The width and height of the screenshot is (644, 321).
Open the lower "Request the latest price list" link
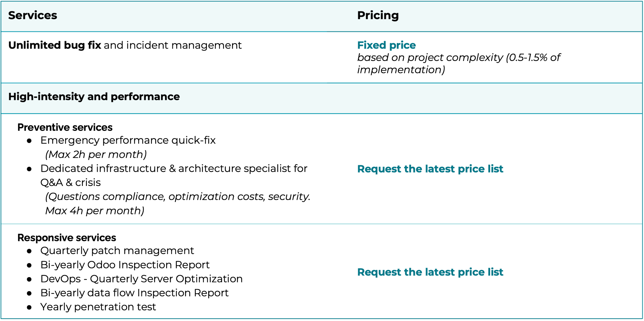(430, 272)
